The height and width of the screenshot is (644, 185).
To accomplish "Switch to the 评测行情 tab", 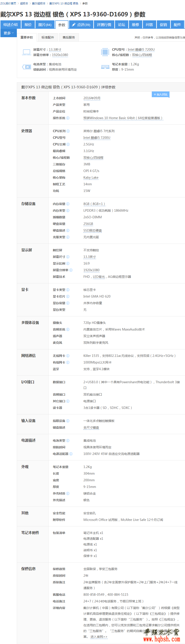I will [x=104, y=25].
